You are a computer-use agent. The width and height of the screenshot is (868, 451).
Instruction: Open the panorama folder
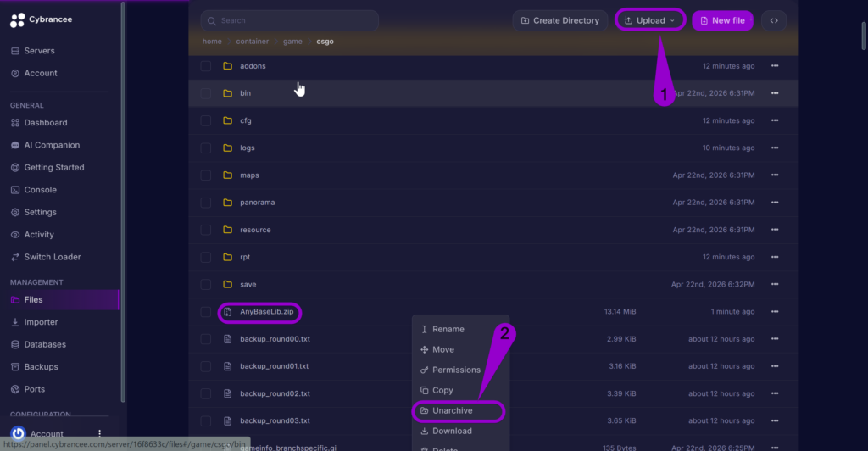tap(258, 203)
